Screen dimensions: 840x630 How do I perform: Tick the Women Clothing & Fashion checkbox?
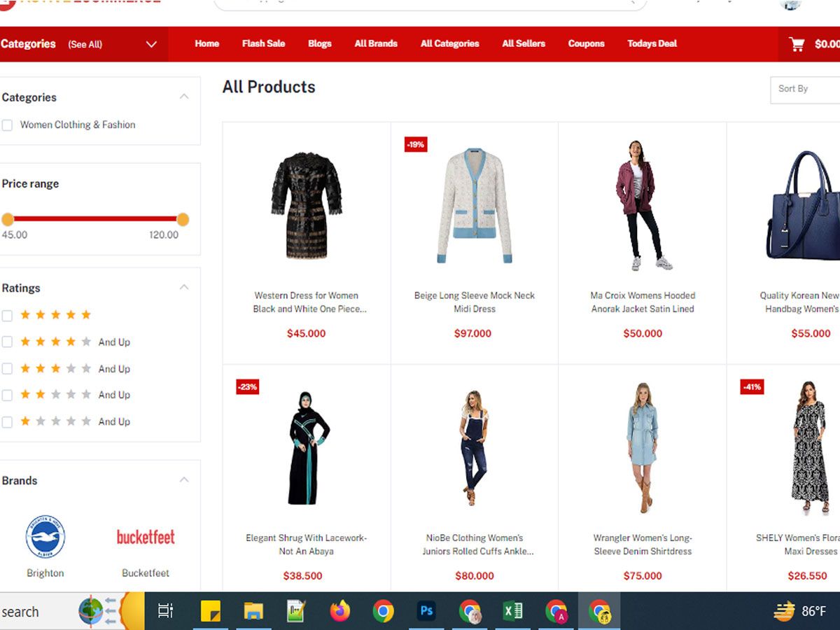click(7, 125)
